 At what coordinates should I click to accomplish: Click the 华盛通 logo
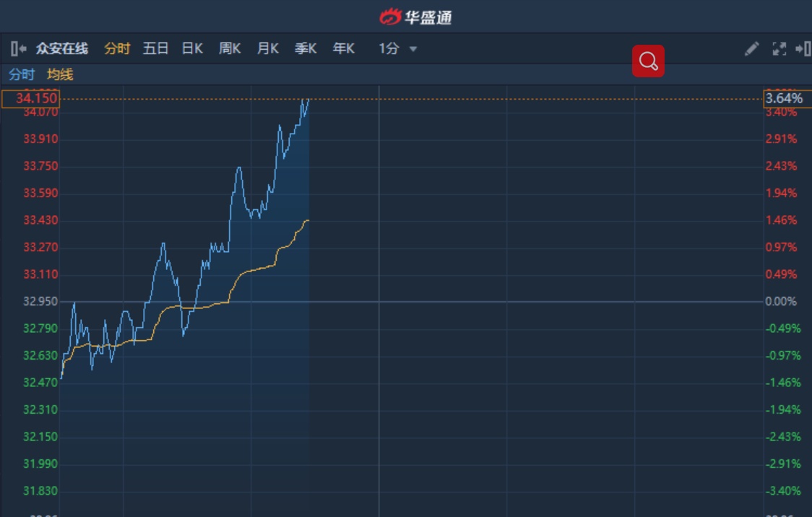[415, 17]
